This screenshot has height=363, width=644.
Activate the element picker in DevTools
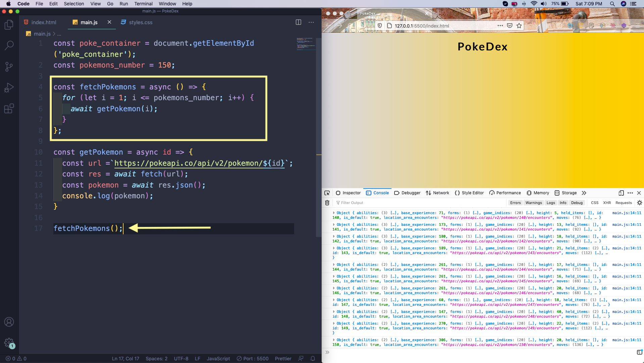(x=327, y=193)
